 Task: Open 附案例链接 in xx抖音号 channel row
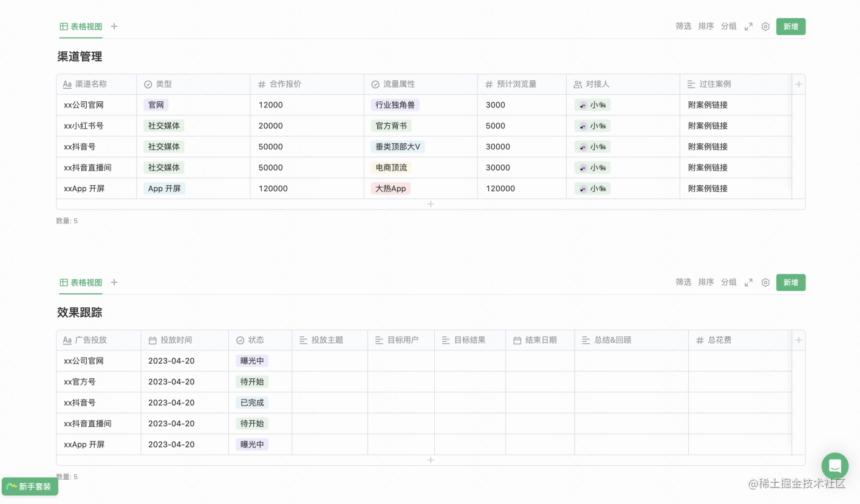(x=708, y=147)
